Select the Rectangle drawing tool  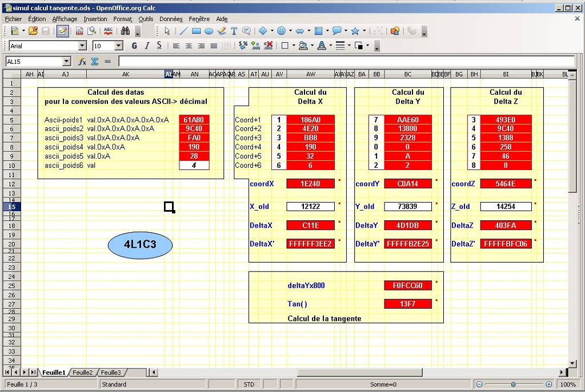196,31
